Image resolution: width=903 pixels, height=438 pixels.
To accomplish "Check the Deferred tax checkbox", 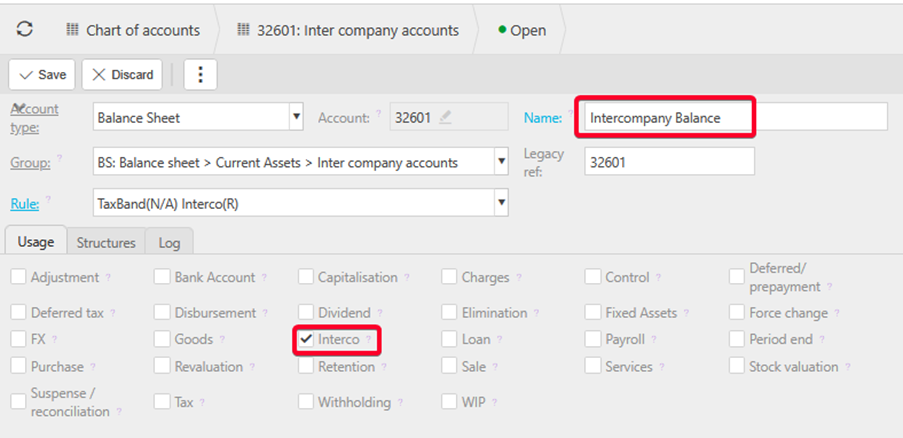I will click(x=18, y=313).
